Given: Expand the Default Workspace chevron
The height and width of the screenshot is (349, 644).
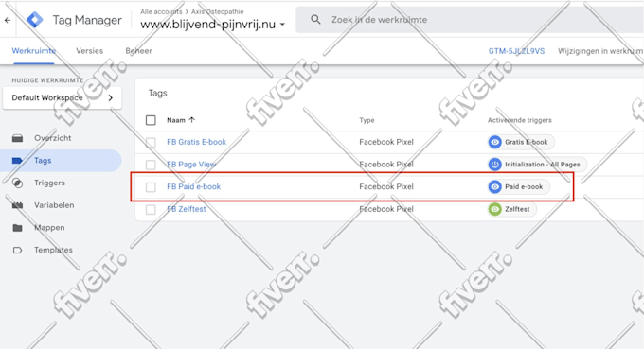Looking at the screenshot, I should tap(111, 98).
